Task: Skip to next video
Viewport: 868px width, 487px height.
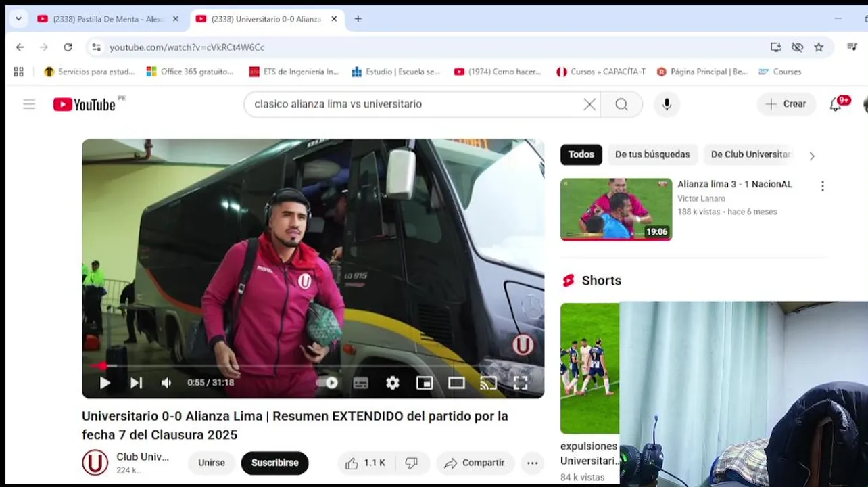Action: (x=136, y=383)
